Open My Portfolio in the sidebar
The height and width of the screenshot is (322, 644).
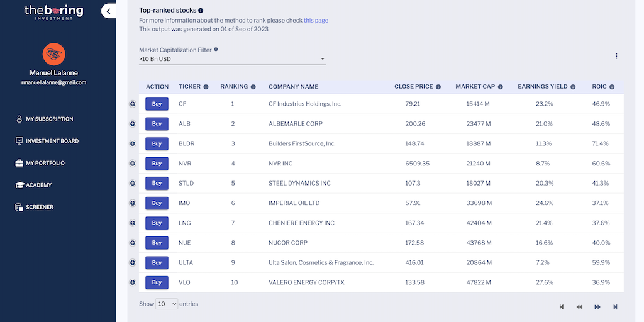coord(45,163)
